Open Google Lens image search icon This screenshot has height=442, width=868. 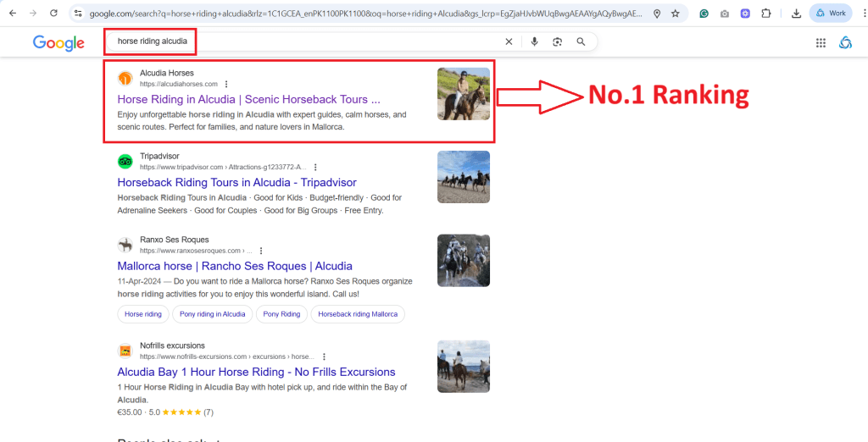(557, 41)
